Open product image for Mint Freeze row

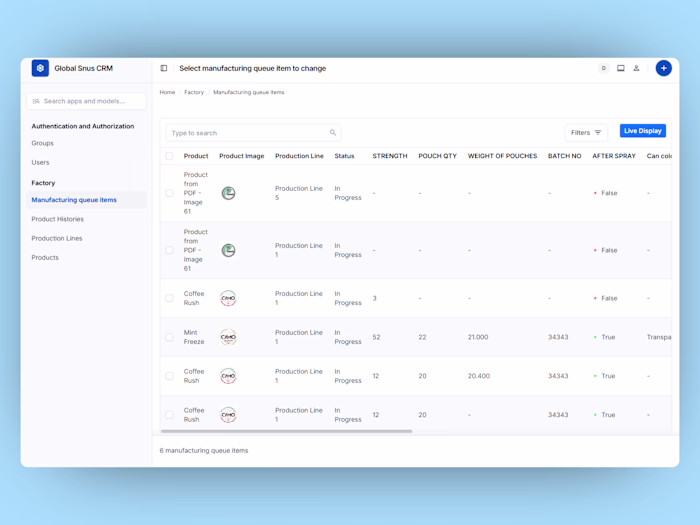click(x=229, y=337)
